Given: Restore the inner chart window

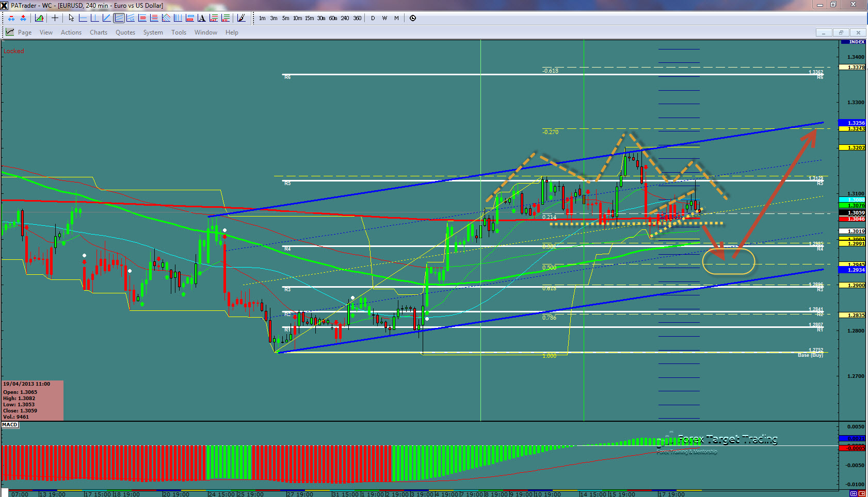Looking at the screenshot, I should point(841,32).
